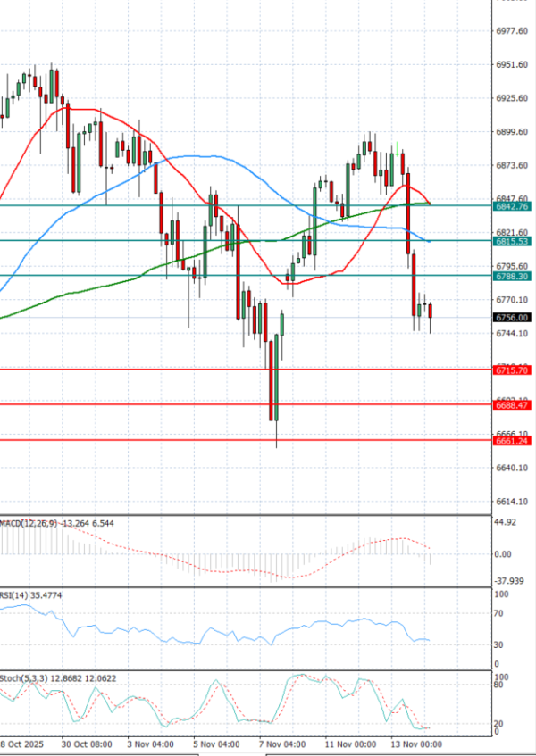Select the 11 Nov 00:00 date marker
536x756 pixels.
pos(349,743)
